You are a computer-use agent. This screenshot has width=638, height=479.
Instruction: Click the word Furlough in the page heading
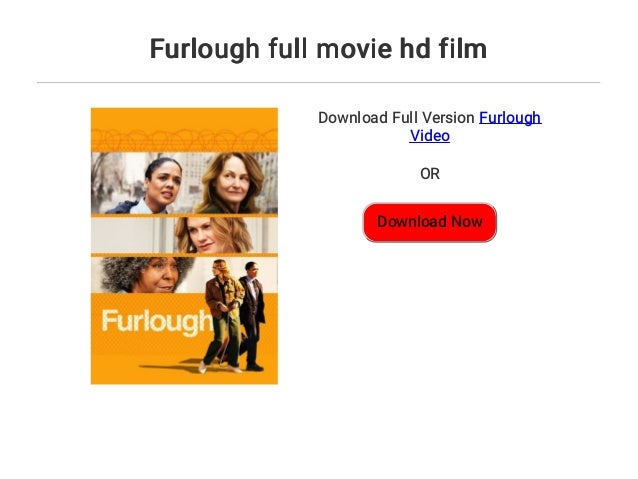[x=205, y=49]
